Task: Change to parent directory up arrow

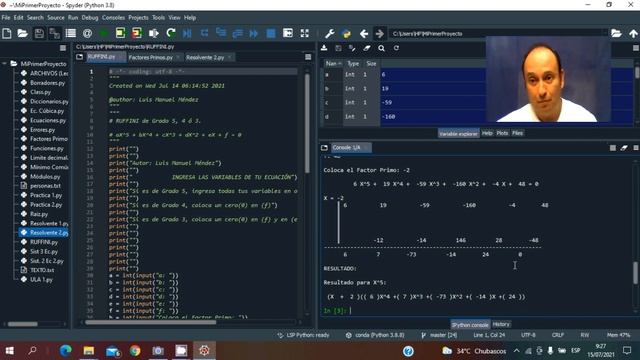Action: click(633, 33)
